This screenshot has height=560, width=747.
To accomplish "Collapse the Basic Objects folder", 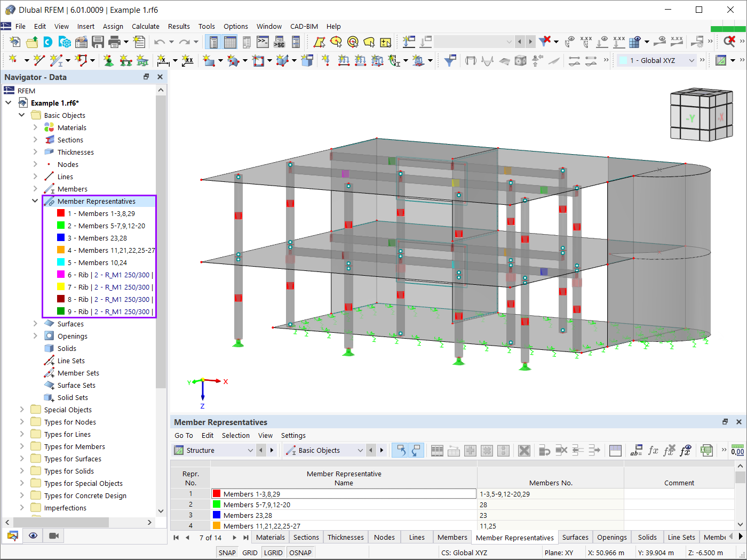I will click(22, 115).
